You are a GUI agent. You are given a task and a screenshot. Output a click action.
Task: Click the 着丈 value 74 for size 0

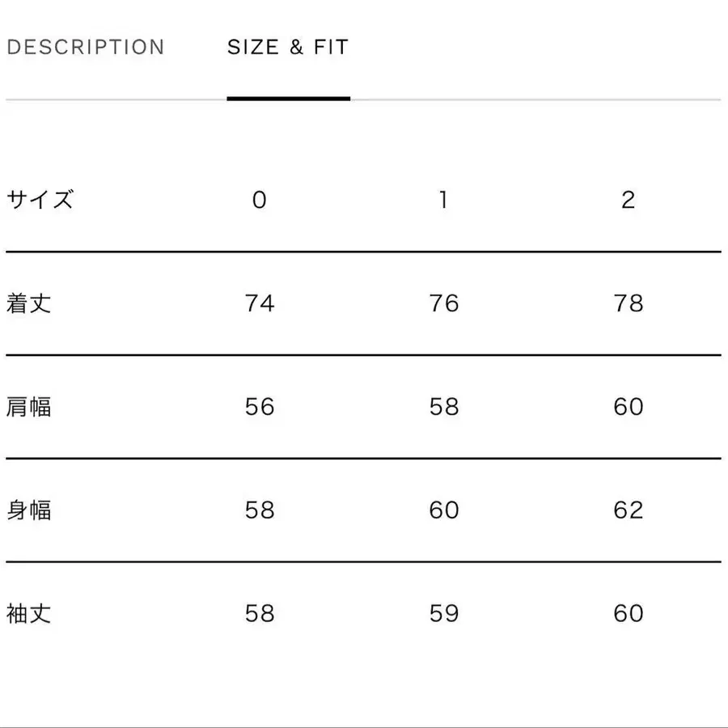[260, 303]
